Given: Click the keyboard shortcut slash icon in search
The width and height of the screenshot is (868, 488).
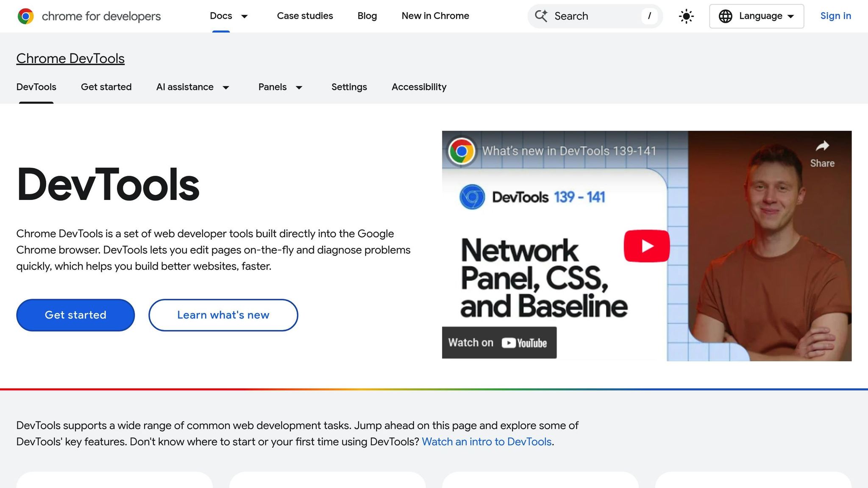Looking at the screenshot, I should point(649,16).
